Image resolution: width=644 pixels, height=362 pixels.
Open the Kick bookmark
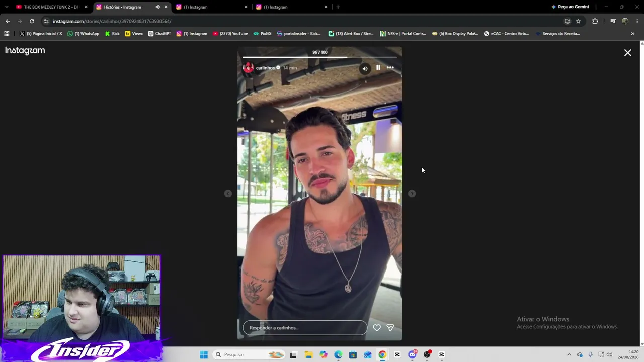click(x=112, y=34)
